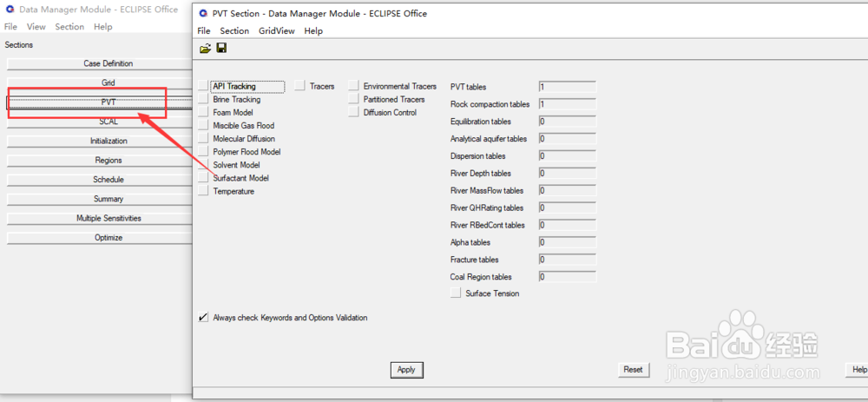This screenshot has height=402, width=868.
Task: Click the Data Manager Module window app icon
Action: [x=10, y=10]
